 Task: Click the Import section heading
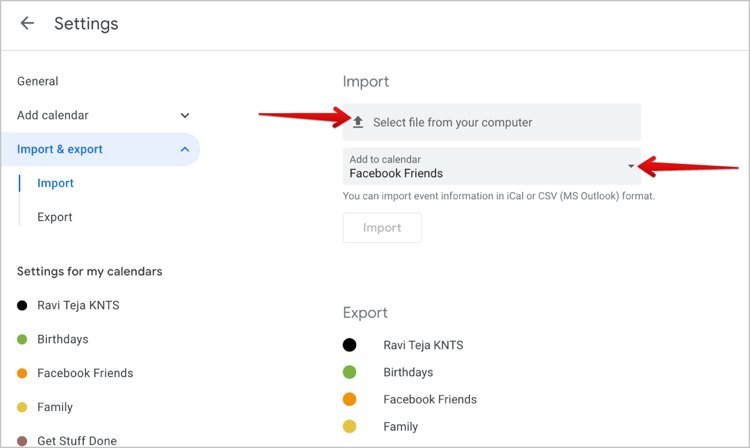pyautogui.click(x=366, y=82)
